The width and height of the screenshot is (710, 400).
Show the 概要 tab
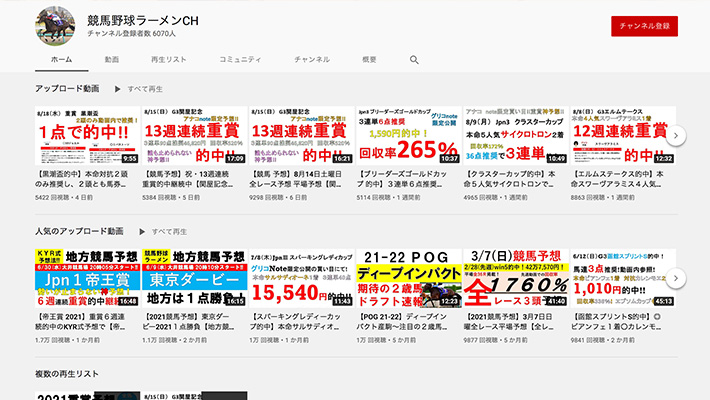369,59
